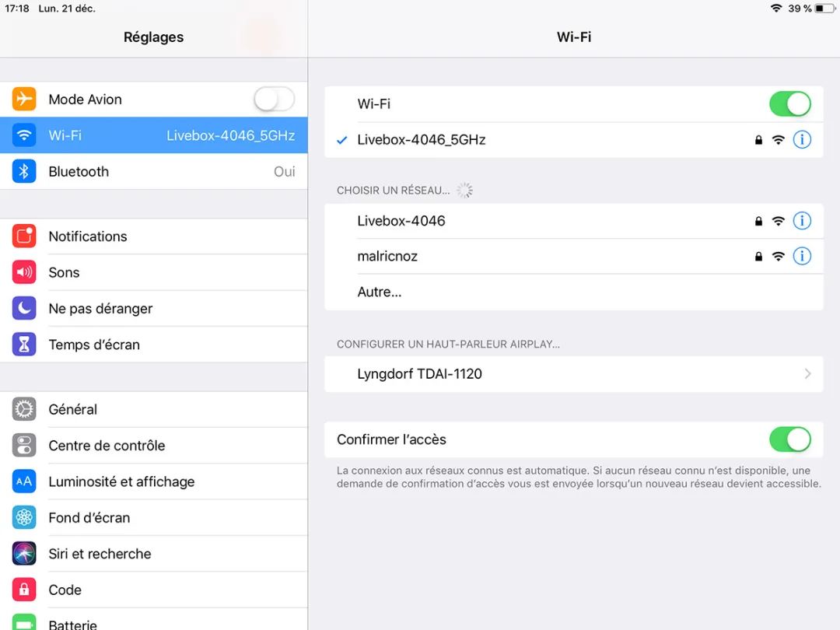Go to Fond d'écran settings

[89, 518]
